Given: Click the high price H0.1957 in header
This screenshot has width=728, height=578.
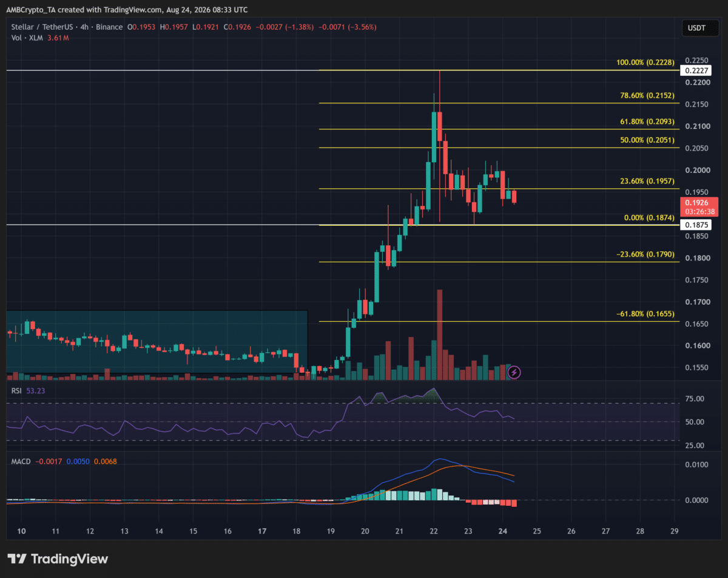Looking at the screenshot, I should tap(173, 27).
